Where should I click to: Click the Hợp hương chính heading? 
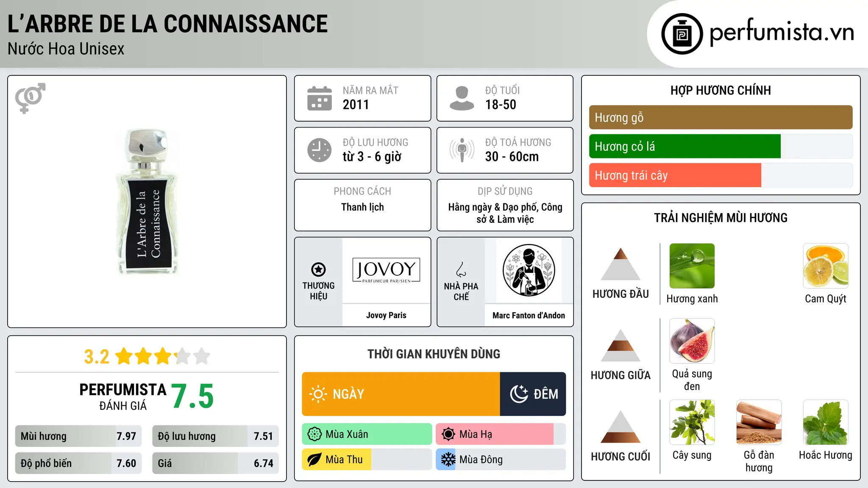pos(721,90)
